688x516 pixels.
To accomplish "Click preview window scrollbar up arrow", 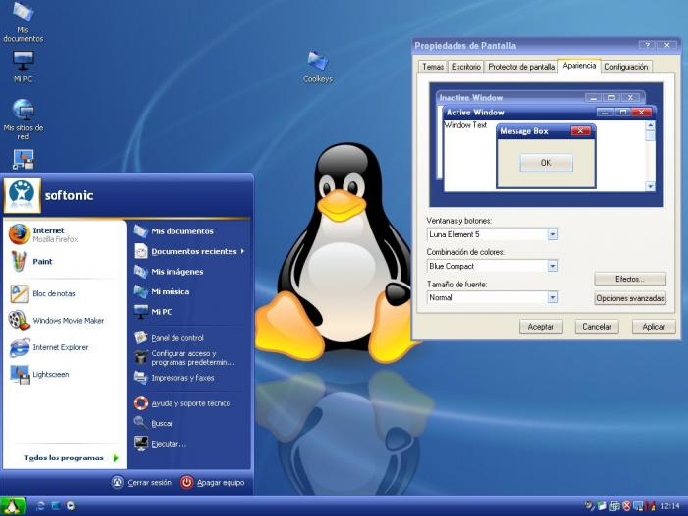I will pos(650,125).
